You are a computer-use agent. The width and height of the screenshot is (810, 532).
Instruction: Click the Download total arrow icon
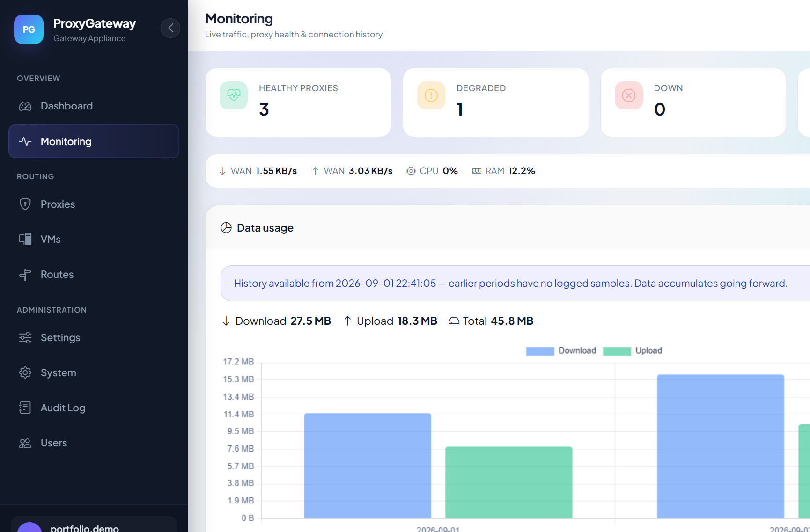click(x=226, y=321)
